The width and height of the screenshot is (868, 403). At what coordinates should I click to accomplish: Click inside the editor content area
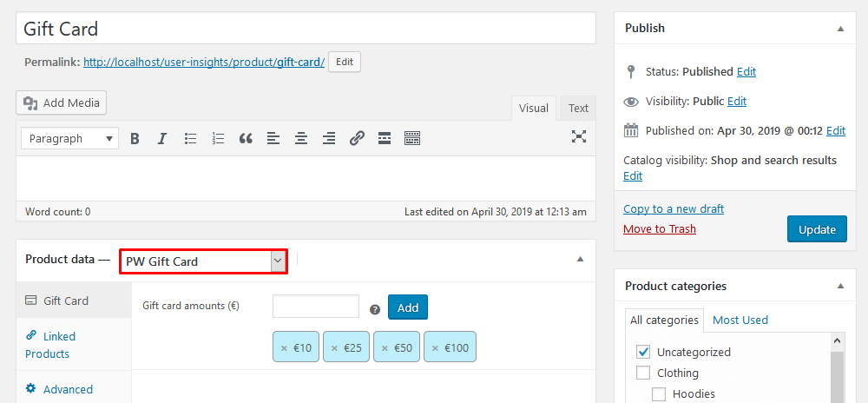[x=306, y=178]
